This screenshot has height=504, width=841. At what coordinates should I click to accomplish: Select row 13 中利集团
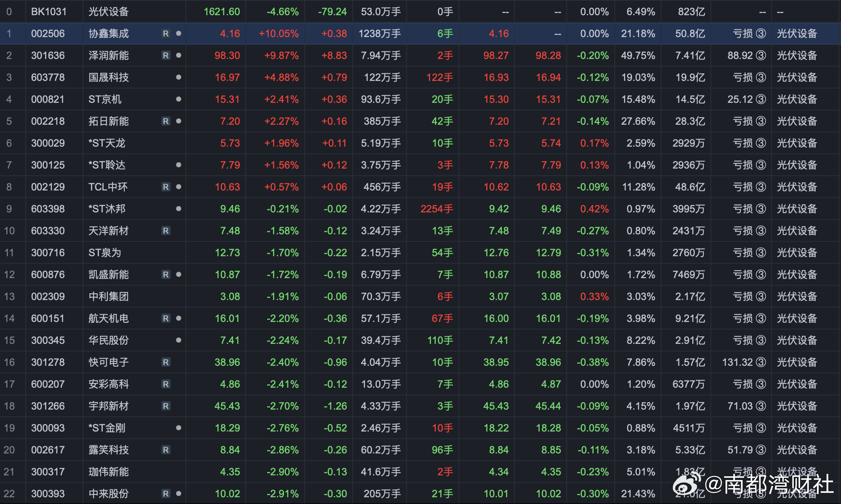tap(108, 297)
